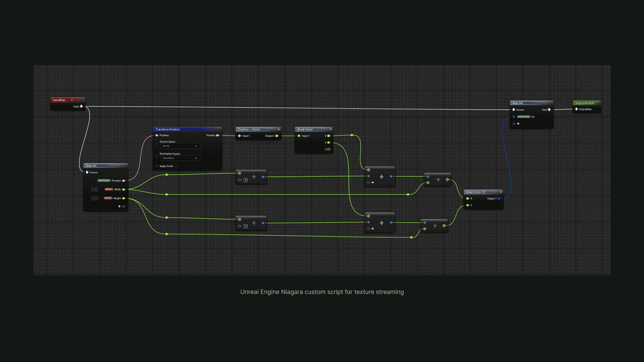Click the Input output pin on InputMap node
644x362 pixels.
click(x=82, y=106)
